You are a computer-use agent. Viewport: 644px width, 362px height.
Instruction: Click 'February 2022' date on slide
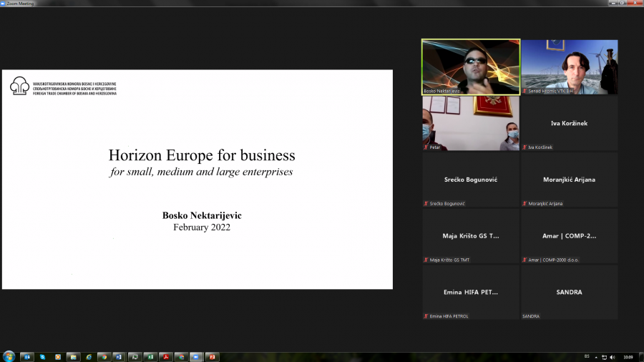click(202, 228)
